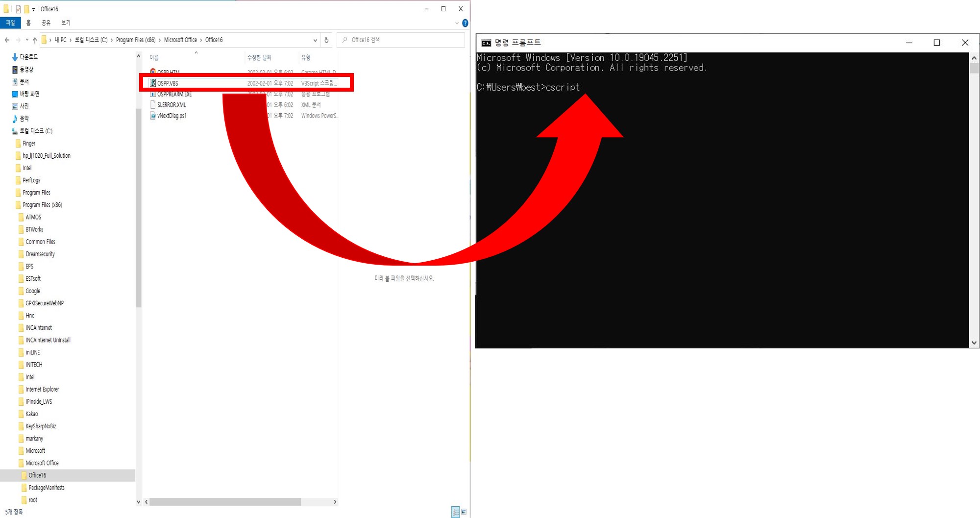
Task: Click Program Files (x86) breadcrumb
Action: (x=136, y=40)
